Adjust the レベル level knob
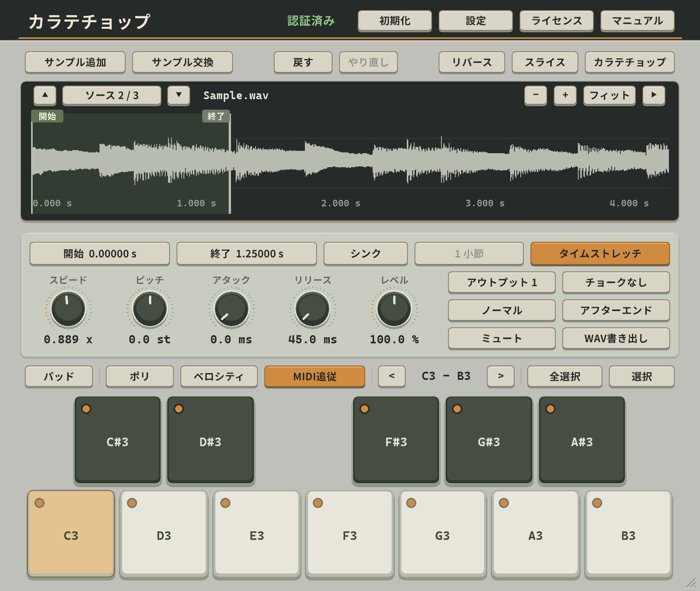The width and height of the screenshot is (700, 591). coord(394,309)
